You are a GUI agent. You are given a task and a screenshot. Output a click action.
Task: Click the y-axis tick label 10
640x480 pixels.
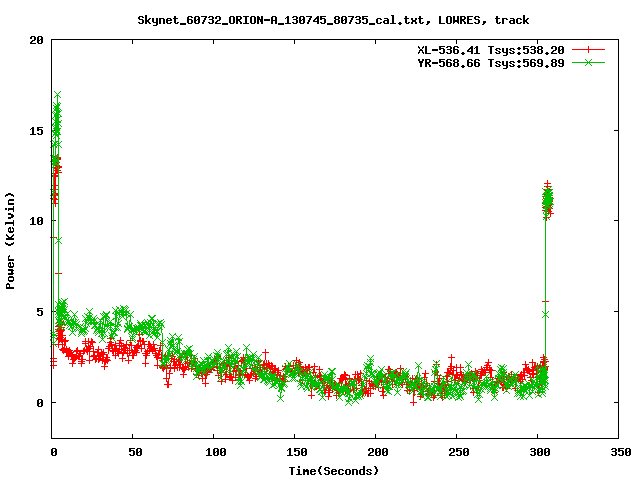click(x=36, y=221)
